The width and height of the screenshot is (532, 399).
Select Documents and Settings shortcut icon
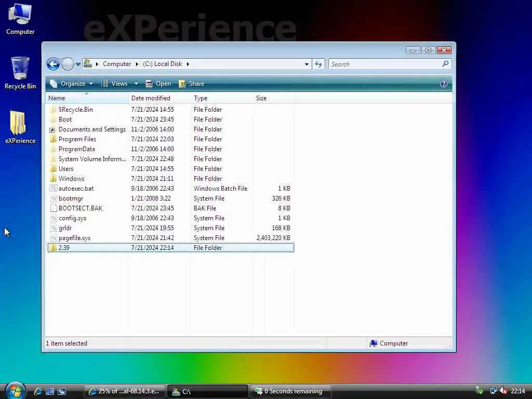53,129
